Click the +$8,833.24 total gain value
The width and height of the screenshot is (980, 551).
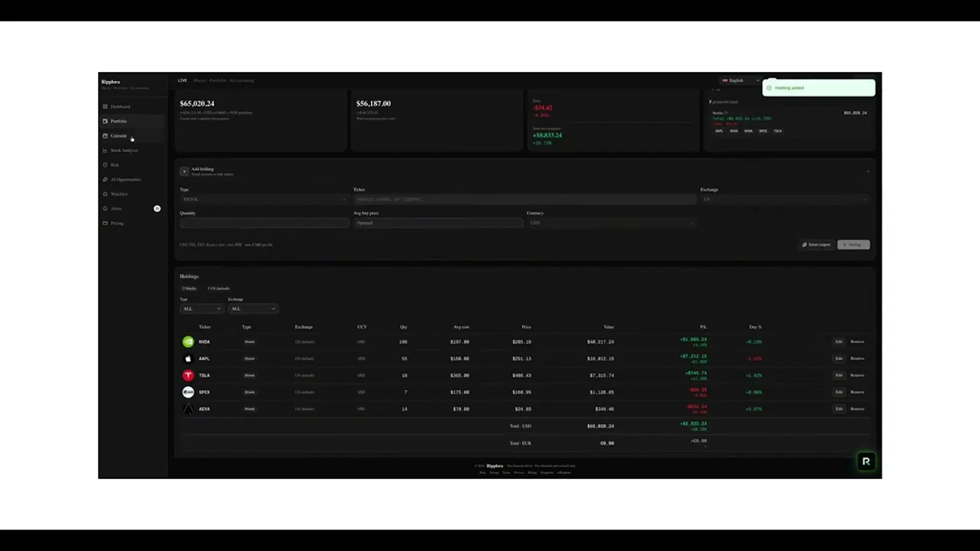[x=547, y=135]
